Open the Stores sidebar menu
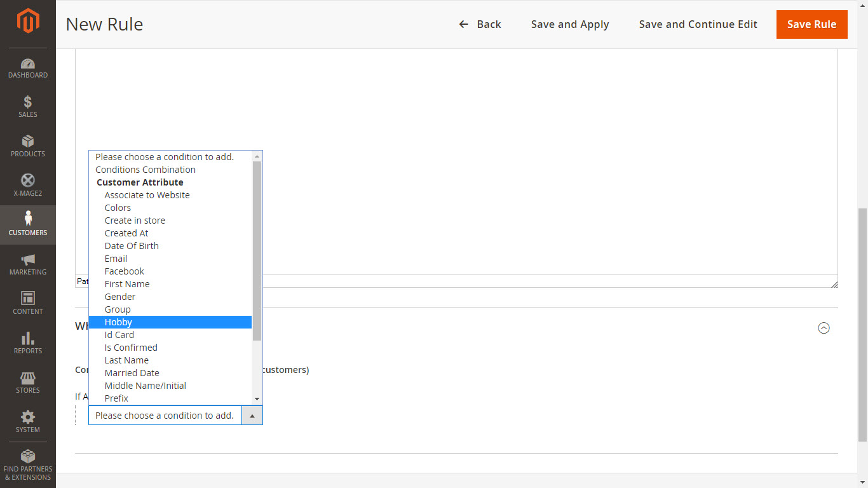 pyautogui.click(x=28, y=383)
